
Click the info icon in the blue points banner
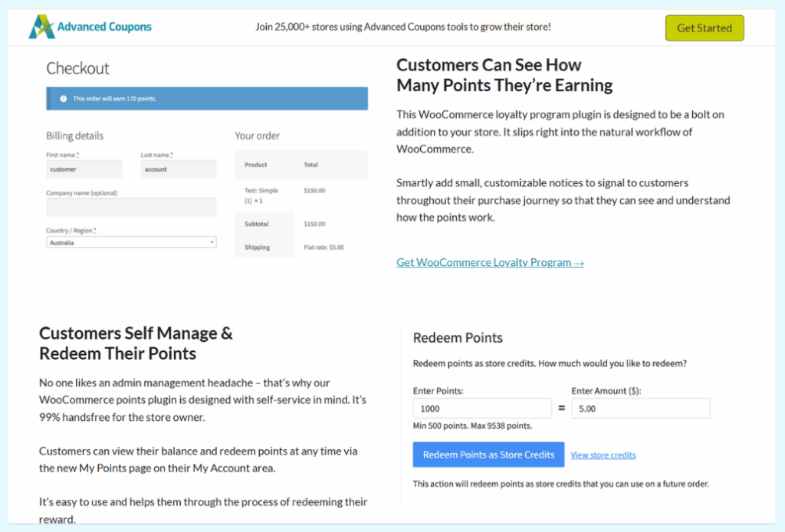tap(63, 98)
